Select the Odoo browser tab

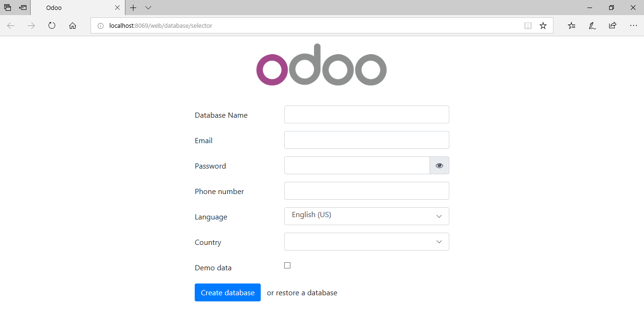(x=71, y=8)
